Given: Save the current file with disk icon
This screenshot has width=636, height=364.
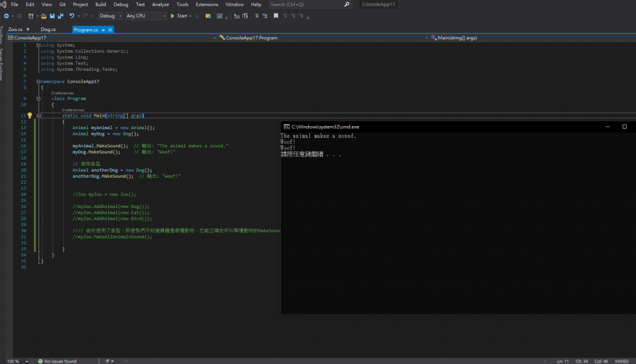Looking at the screenshot, I should 52,16.
